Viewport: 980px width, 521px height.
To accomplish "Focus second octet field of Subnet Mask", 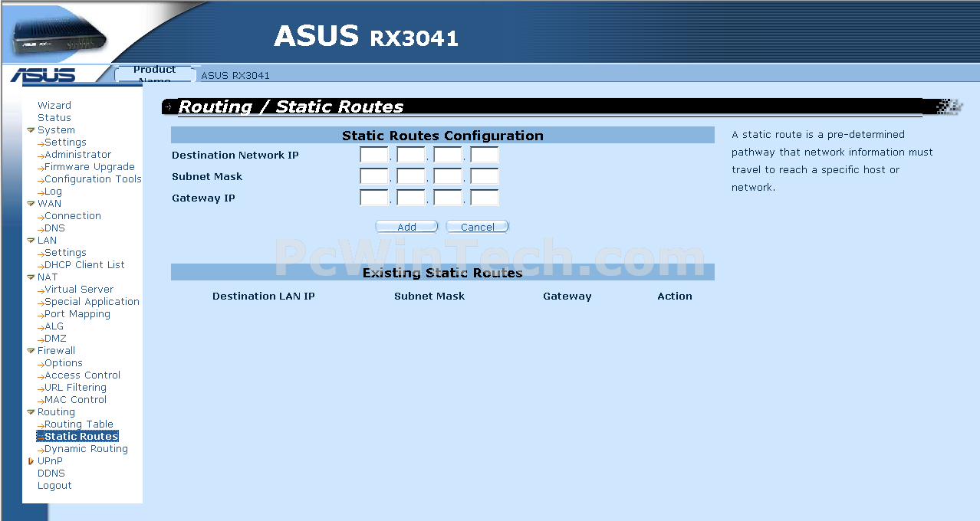I will [x=411, y=176].
